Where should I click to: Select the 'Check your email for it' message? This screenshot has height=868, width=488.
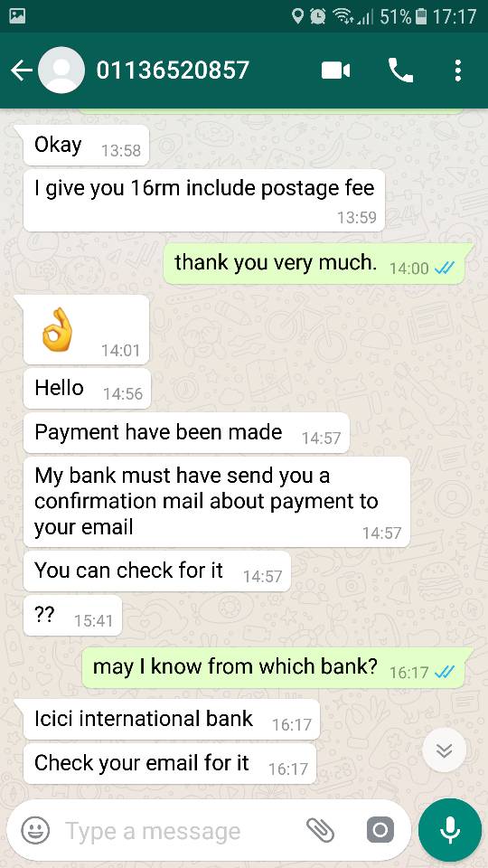[x=170, y=763]
